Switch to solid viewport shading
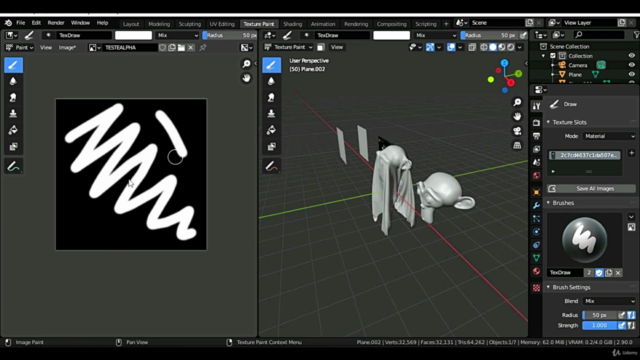The image size is (640, 360). 493,47
